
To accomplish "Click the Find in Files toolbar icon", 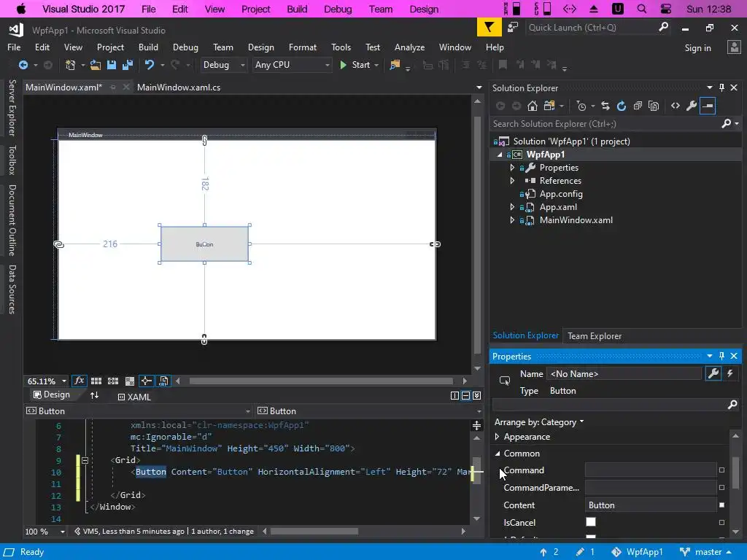I will pyautogui.click(x=395, y=65).
